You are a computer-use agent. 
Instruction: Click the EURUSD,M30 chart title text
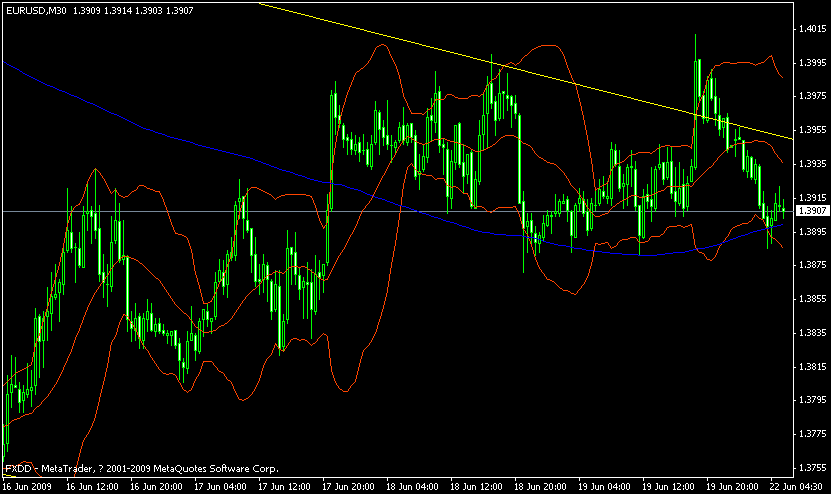pyautogui.click(x=36, y=10)
